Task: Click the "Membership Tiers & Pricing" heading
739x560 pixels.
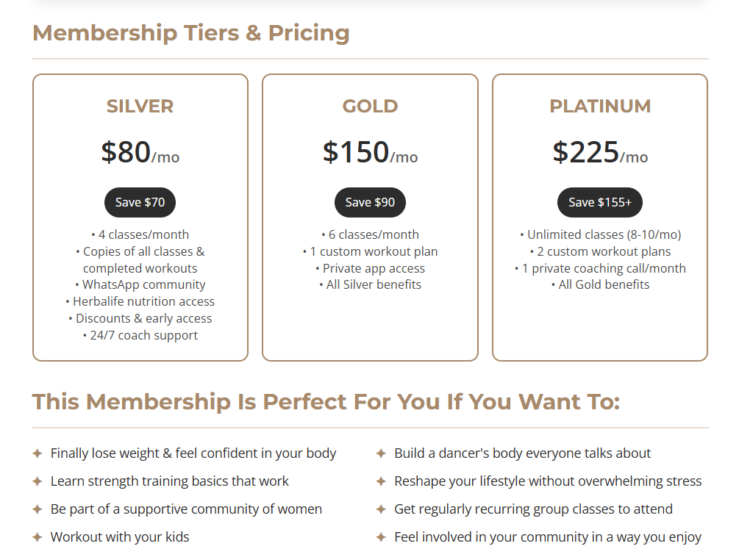Action: coord(191,33)
